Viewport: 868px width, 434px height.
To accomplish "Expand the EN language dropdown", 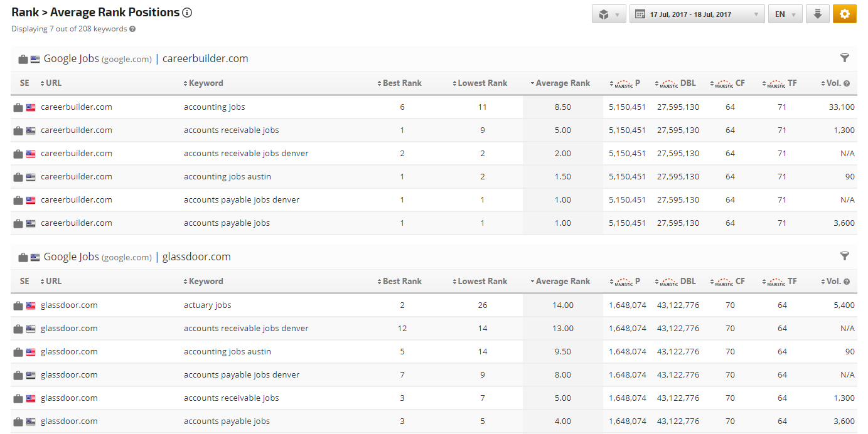I will point(785,14).
